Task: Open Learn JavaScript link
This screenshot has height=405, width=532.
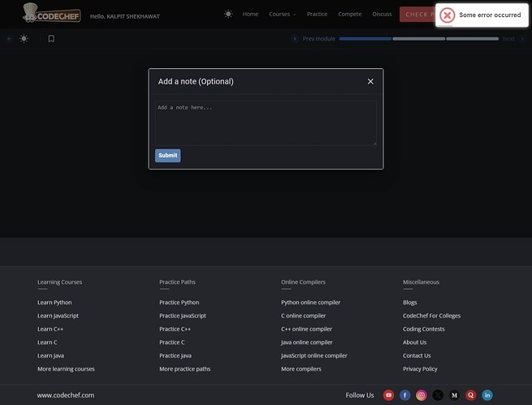Action: point(58,316)
